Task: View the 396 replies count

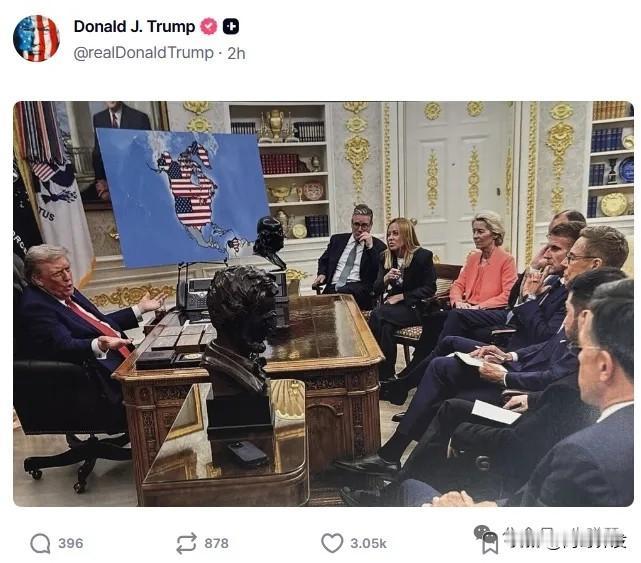Action: pyautogui.click(x=70, y=543)
